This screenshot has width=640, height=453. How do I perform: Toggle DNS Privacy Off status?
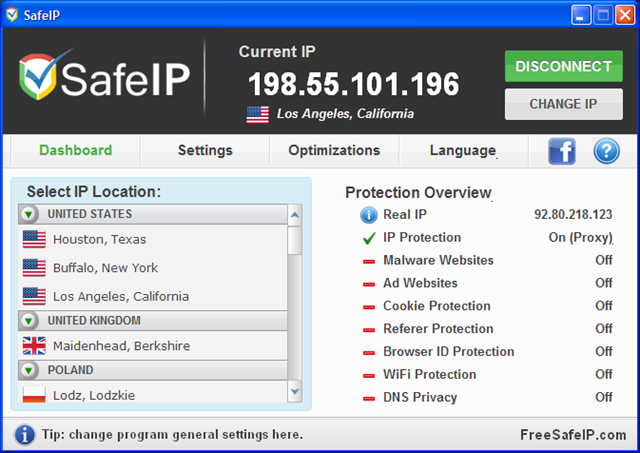(604, 397)
